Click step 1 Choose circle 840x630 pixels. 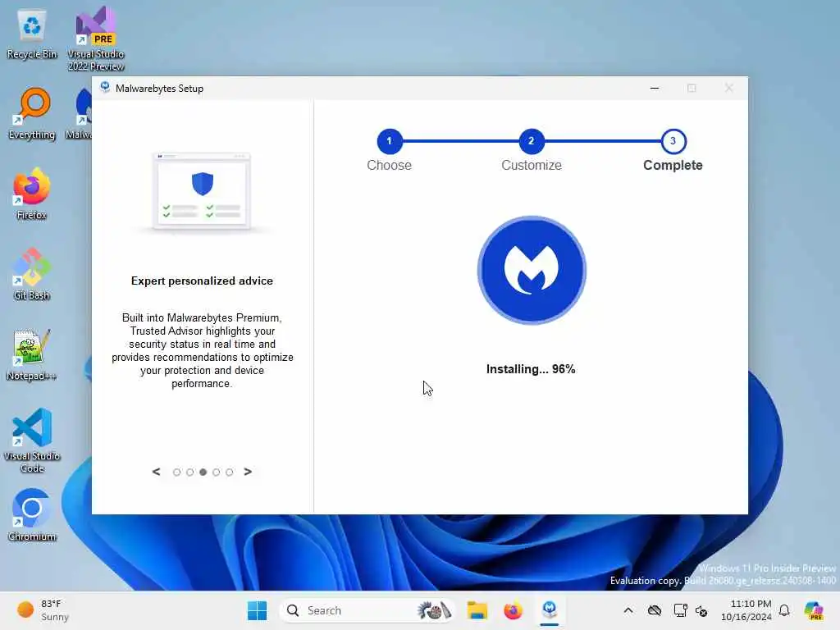(389, 141)
